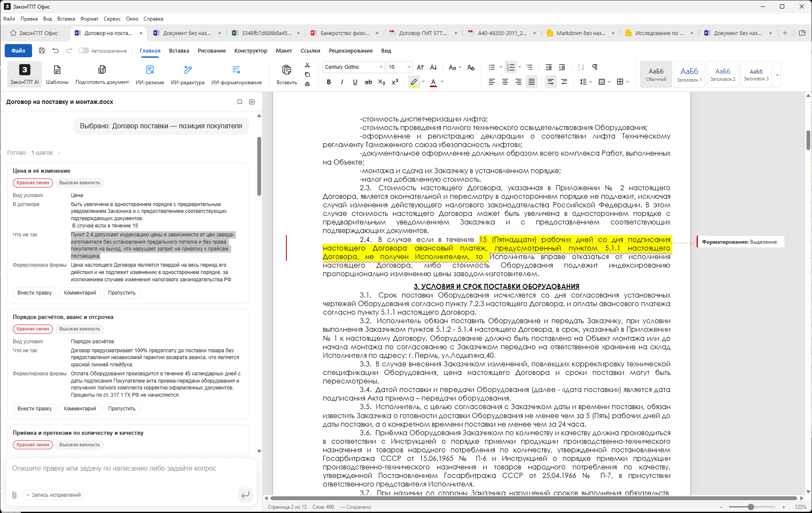Toggle italic formatting

point(342,82)
